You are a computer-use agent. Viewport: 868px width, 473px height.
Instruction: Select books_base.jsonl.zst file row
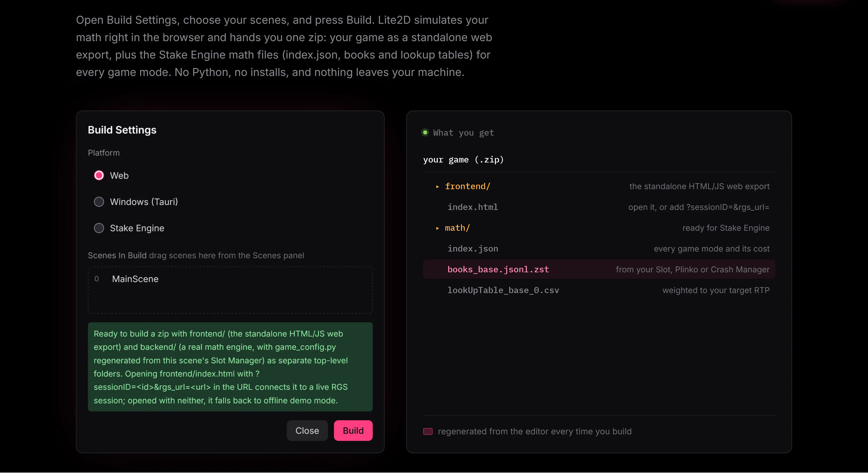coord(599,270)
